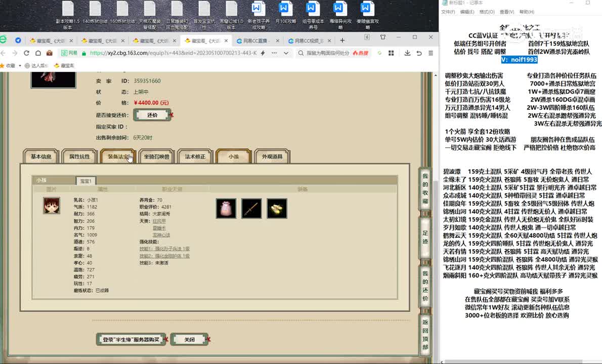Screen dimensions: 602x364
Task: Click the tab count box showing 6
Action: coord(367,37)
